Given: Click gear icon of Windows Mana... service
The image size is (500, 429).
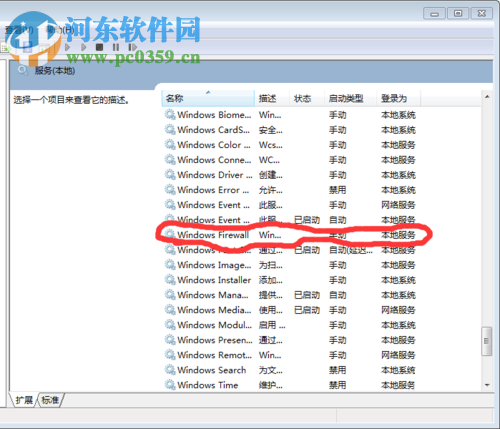Looking at the screenshot, I should [x=170, y=295].
